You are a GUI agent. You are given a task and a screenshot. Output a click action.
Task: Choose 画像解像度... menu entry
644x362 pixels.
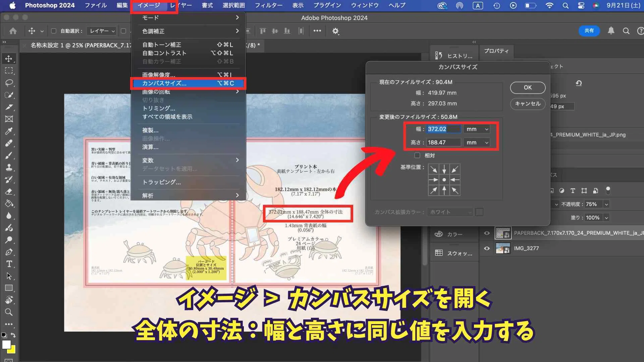coord(189,75)
